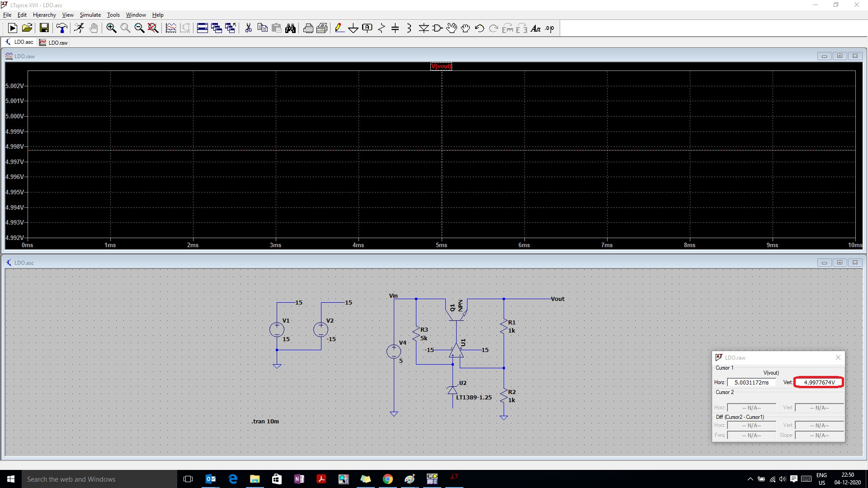Click the V(vout) trace label
This screenshot has width=868, height=488.
(x=441, y=66)
